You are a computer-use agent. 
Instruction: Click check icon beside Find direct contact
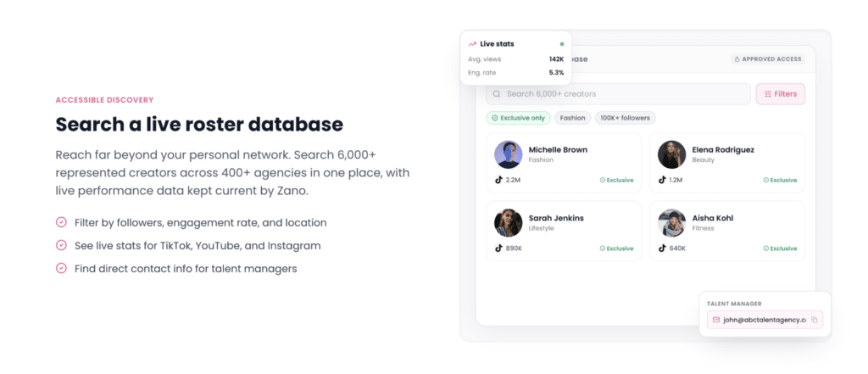(61, 268)
